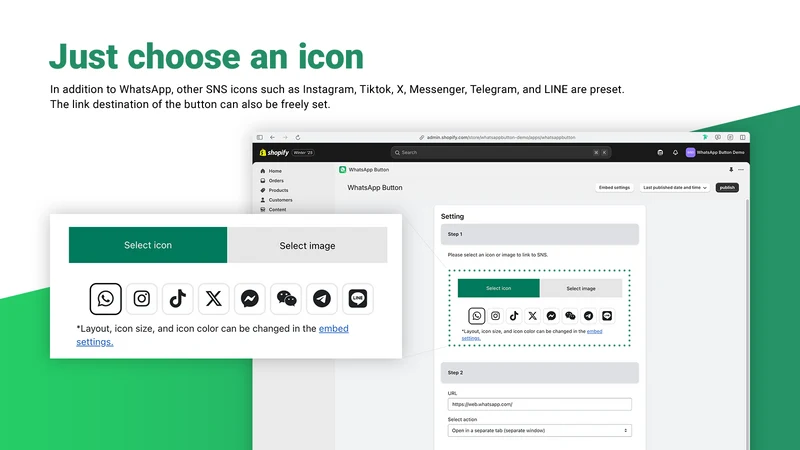This screenshot has height=450, width=800.
Task: Click the Step 2 header bar
Action: (540, 373)
